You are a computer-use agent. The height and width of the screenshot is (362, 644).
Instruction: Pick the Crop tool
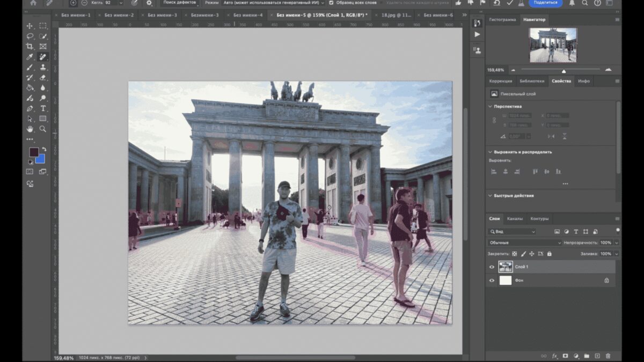[30, 47]
